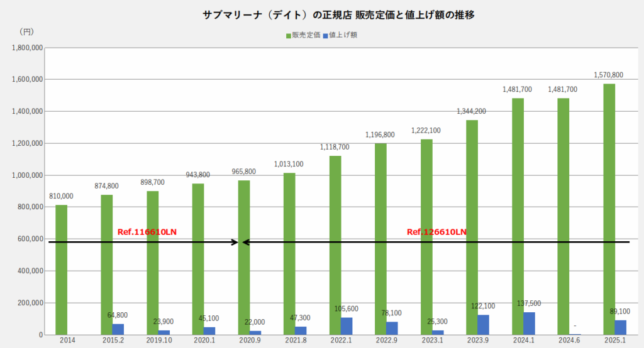Click the 2023.9 x-axis label
The width and height of the screenshot is (644, 348).
click(x=478, y=340)
